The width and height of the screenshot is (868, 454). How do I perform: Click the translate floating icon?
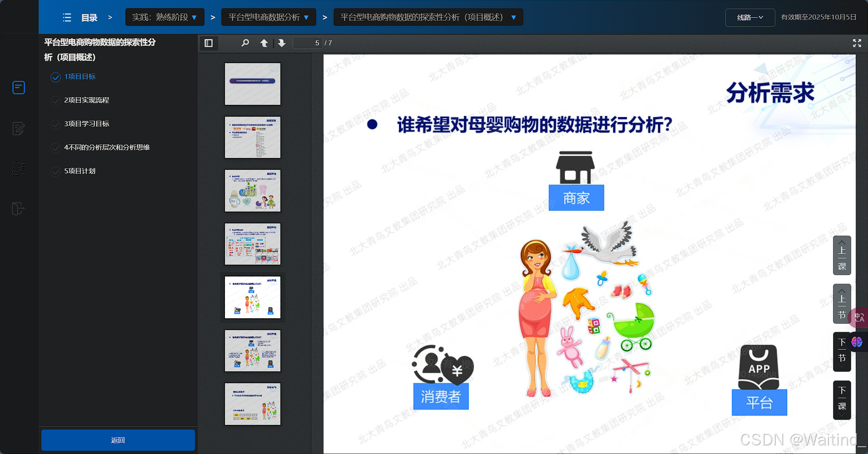coord(859,317)
